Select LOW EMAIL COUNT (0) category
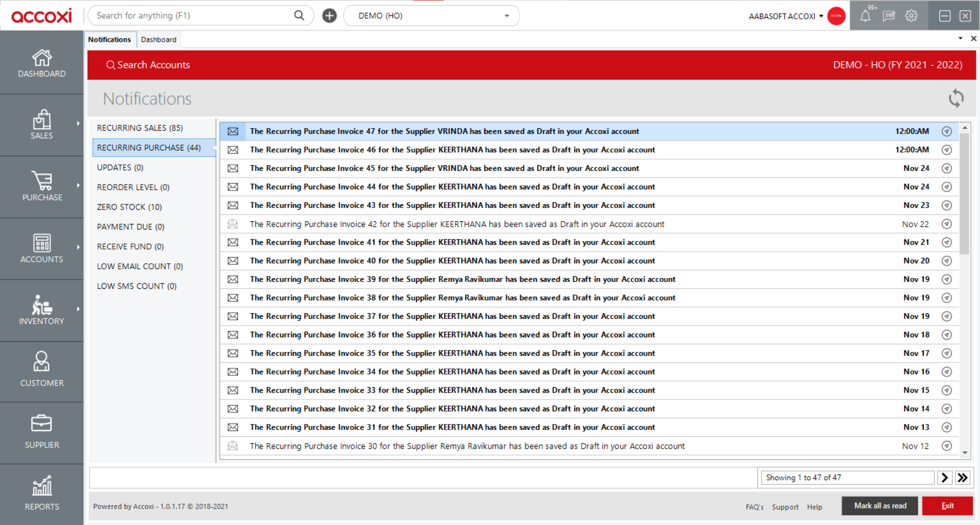The width and height of the screenshot is (980, 525). click(x=153, y=266)
